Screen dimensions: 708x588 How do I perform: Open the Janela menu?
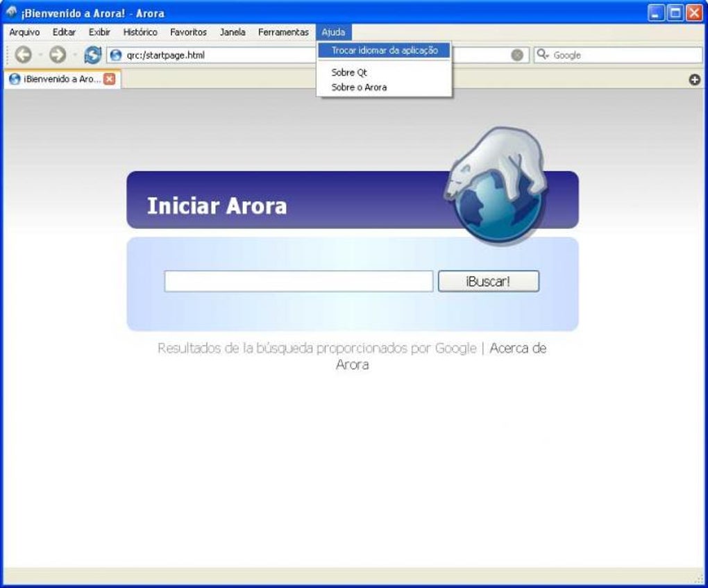pos(233,32)
